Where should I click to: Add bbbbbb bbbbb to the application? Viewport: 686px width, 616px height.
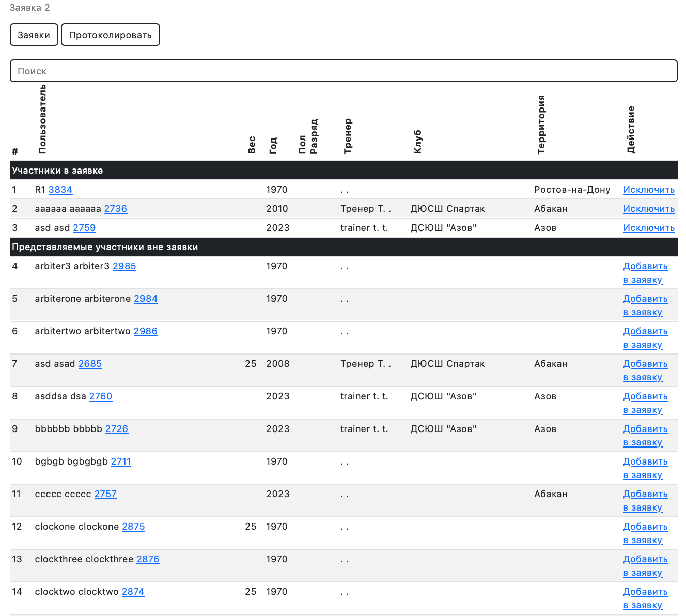click(645, 436)
